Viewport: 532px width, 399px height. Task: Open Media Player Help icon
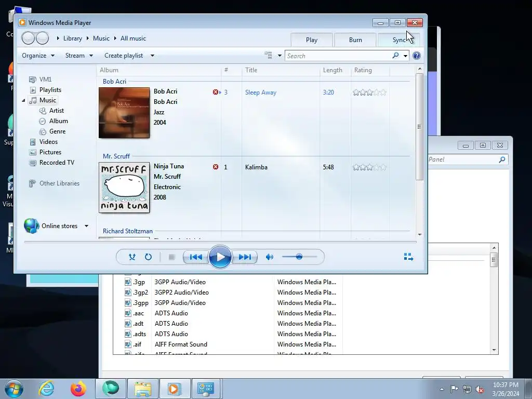[x=417, y=56]
